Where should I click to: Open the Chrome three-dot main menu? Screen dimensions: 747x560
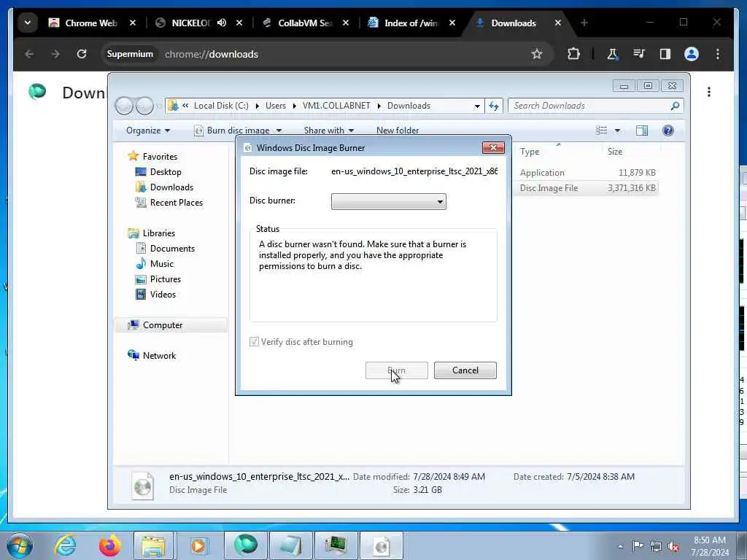tap(718, 54)
